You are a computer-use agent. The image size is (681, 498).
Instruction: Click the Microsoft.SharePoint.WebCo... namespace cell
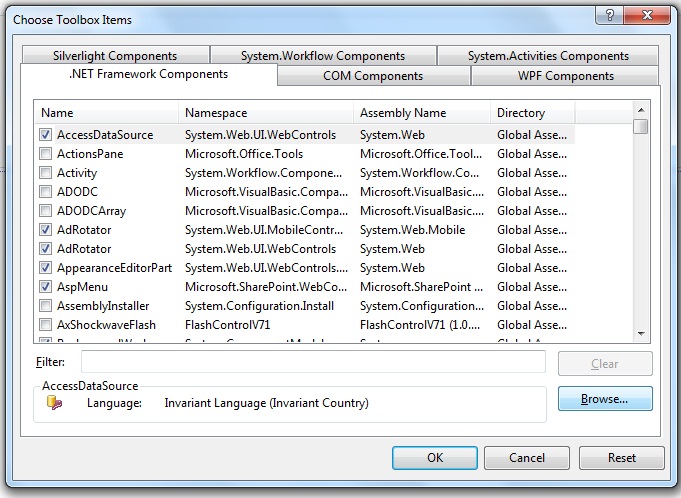point(266,287)
